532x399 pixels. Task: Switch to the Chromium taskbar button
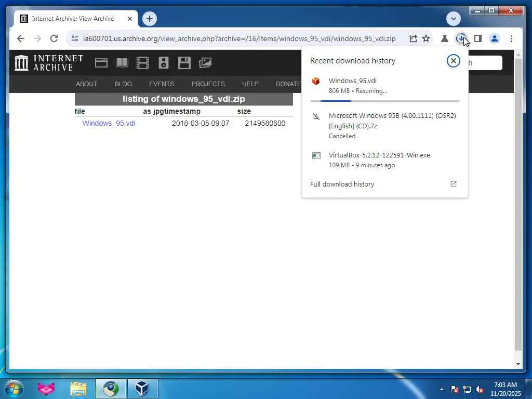pyautogui.click(x=110, y=389)
